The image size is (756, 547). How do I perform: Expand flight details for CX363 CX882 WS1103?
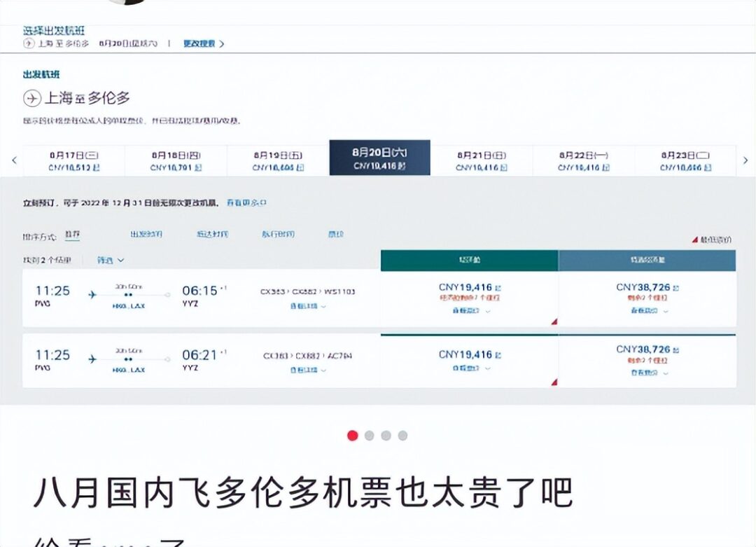[x=307, y=306]
